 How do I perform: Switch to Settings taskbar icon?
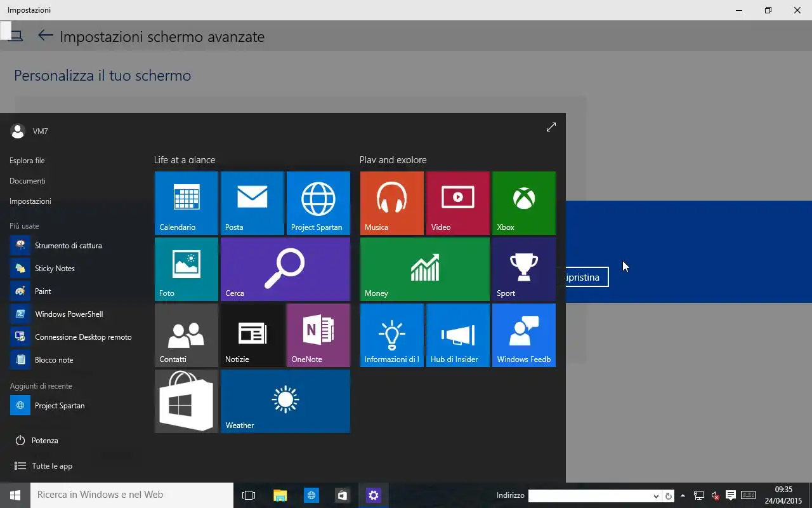373,495
